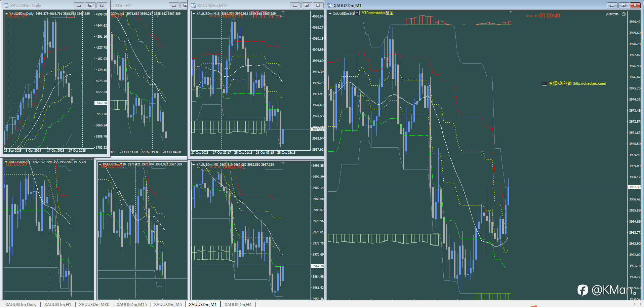Click the 28 Oct 05:15 date label on M15 chart
Image resolution: width=644 pixels, height=307 pixels.
pos(286,153)
